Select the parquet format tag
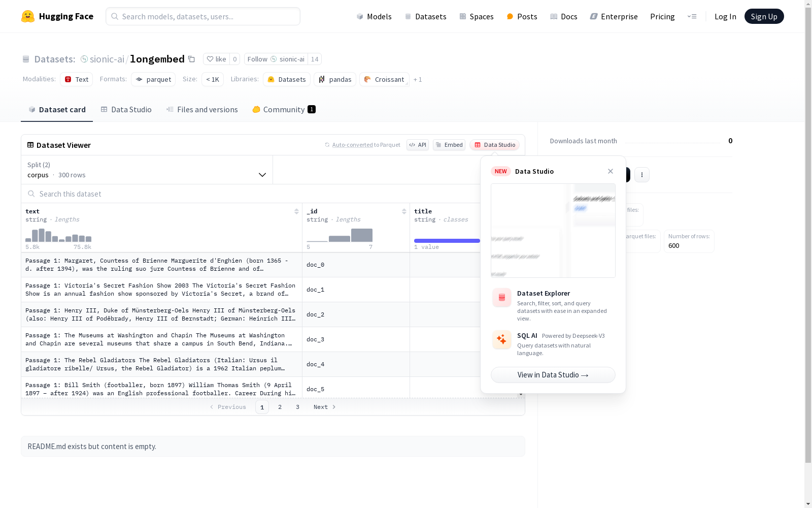 153,79
